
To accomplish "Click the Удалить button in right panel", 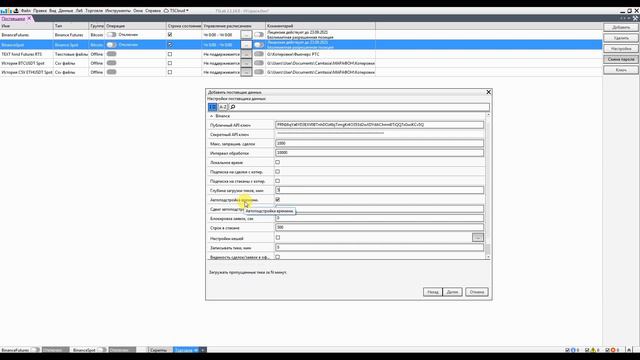I will [x=621, y=38].
